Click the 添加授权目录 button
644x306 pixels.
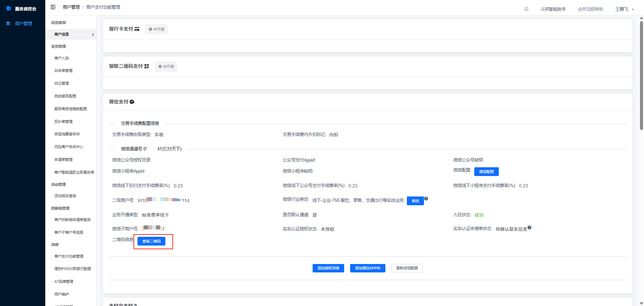click(x=328, y=268)
